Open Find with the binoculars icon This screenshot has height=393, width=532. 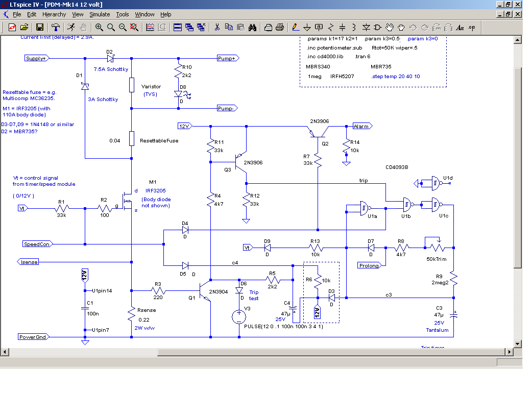click(252, 28)
